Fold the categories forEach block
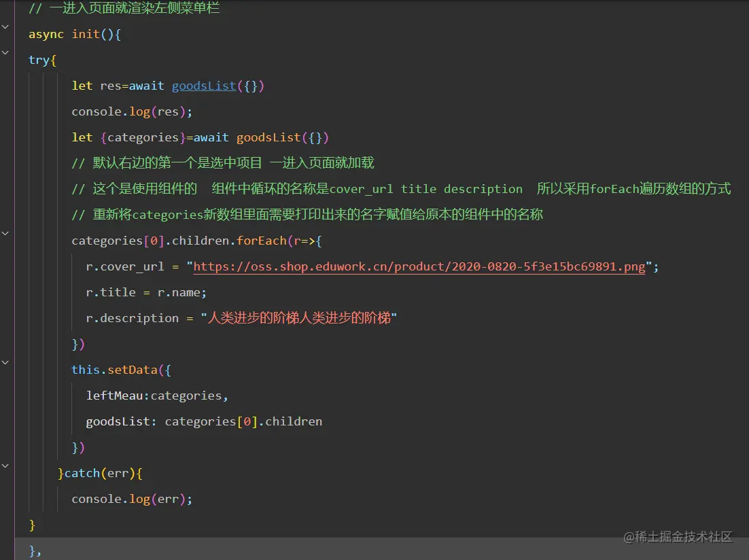 point(5,233)
